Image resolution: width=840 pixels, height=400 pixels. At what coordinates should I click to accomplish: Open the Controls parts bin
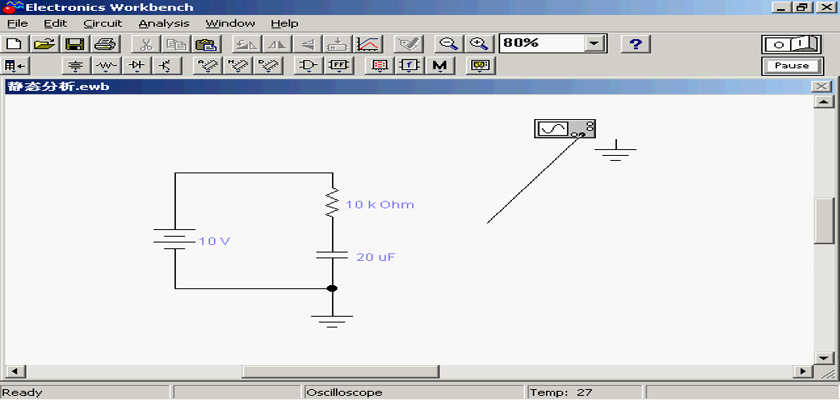click(409, 66)
